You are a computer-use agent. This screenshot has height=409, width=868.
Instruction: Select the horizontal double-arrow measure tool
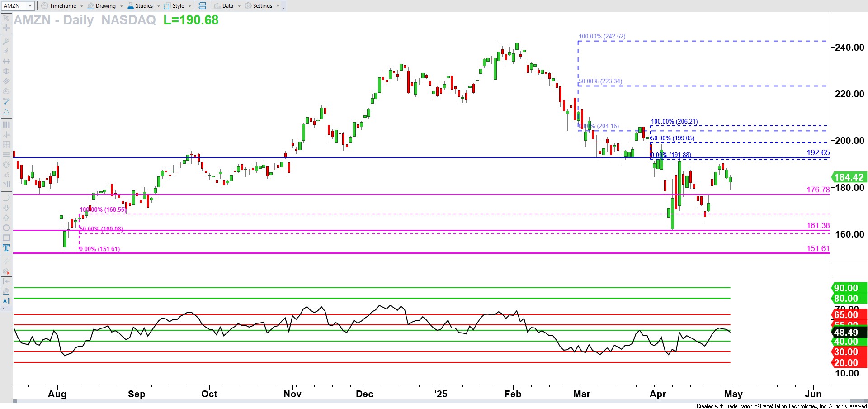pos(6,62)
